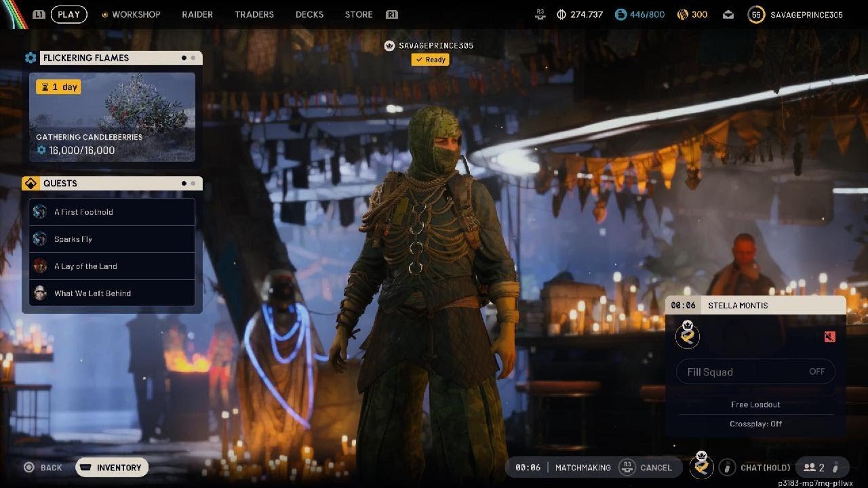Click the STELLA MONTIS map label

point(738,306)
